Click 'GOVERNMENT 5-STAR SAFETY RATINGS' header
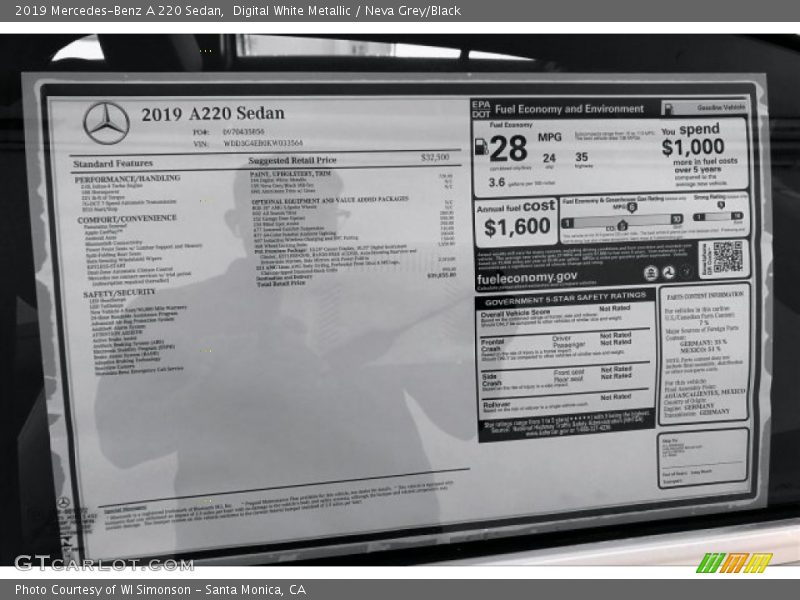The height and width of the screenshot is (600, 800). click(x=565, y=299)
